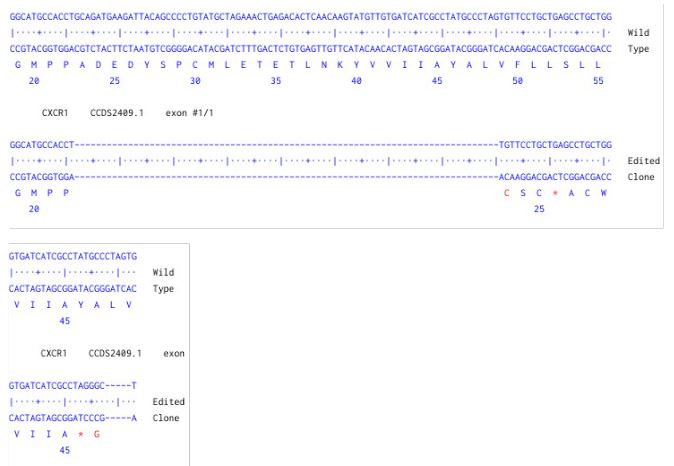This screenshot has width=674, height=466.
Task: Click bottom wild-type sequence 'GTGATCATCGCCTATGCCCTAGTG'
Action: click(73, 257)
